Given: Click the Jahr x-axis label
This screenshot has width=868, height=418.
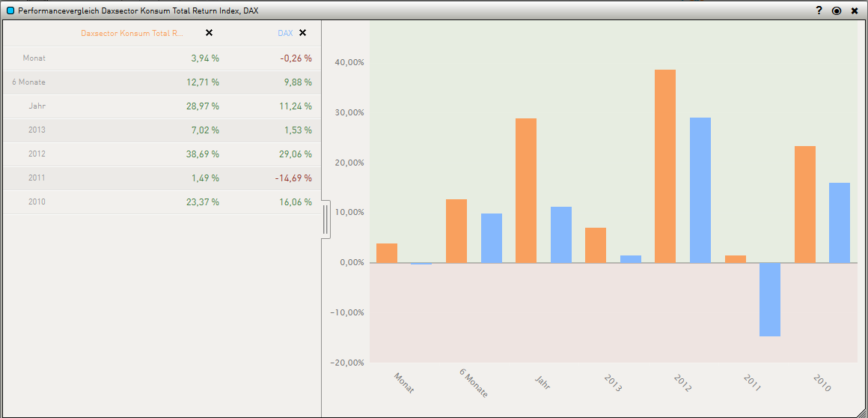Looking at the screenshot, I should click(542, 382).
